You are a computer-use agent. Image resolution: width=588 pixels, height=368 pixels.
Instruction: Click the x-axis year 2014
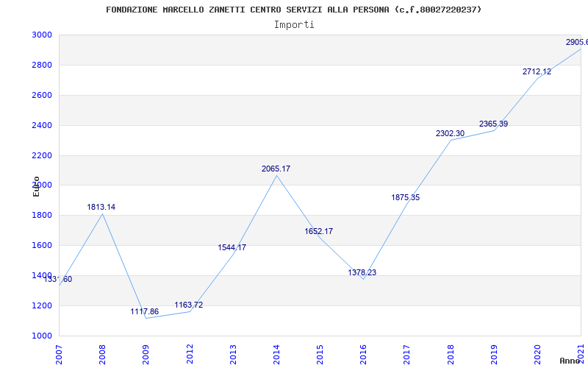277,353
